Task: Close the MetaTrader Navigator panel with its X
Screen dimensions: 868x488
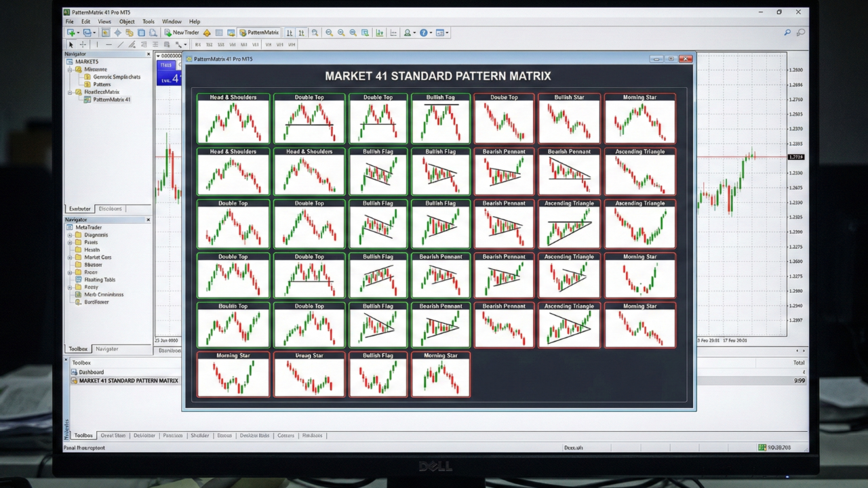Action: tap(149, 220)
